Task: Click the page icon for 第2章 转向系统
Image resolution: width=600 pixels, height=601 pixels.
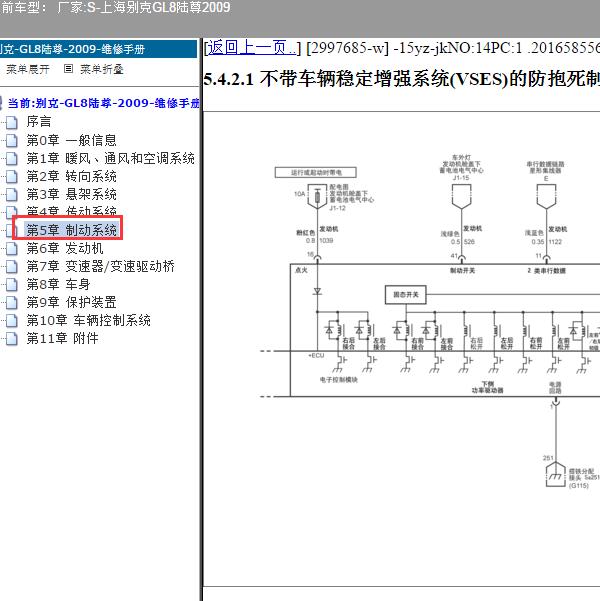Action: [12, 176]
